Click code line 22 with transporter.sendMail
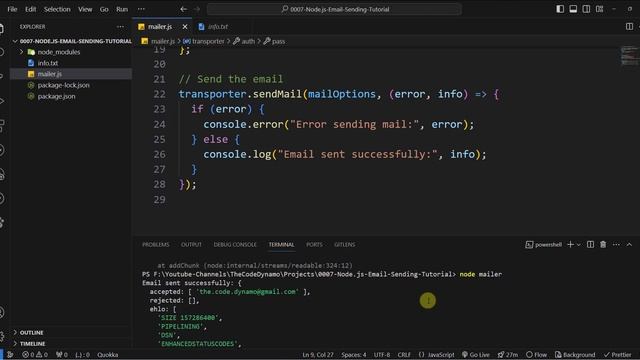Image resolution: width=640 pixels, height=360 pixels. [338, 94]
